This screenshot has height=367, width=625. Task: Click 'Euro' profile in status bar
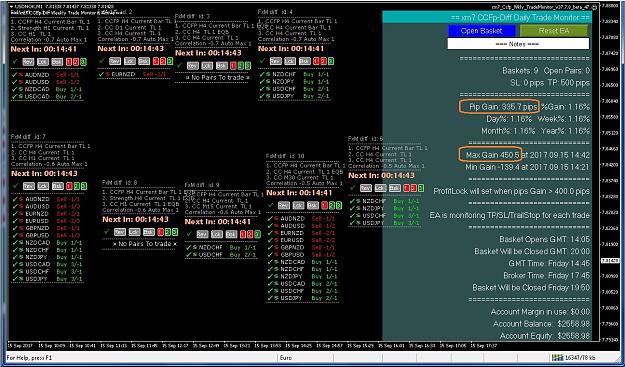(287, 358)
